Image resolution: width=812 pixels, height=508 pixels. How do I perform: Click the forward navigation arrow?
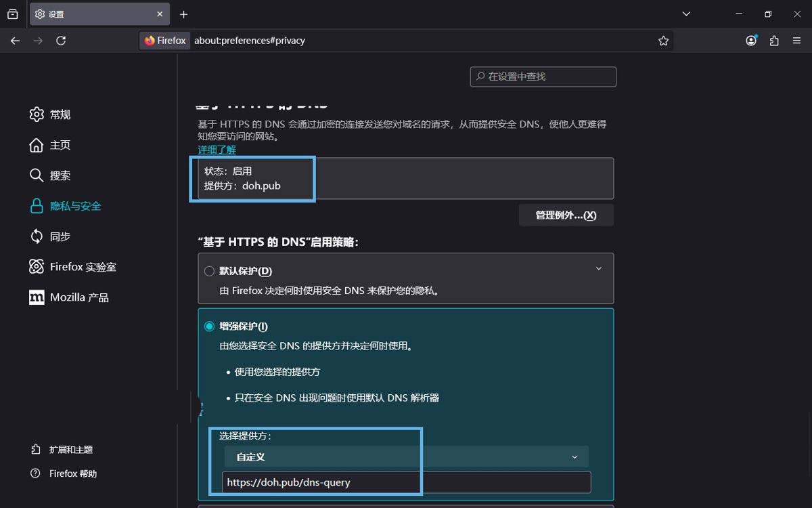point(38,41)
